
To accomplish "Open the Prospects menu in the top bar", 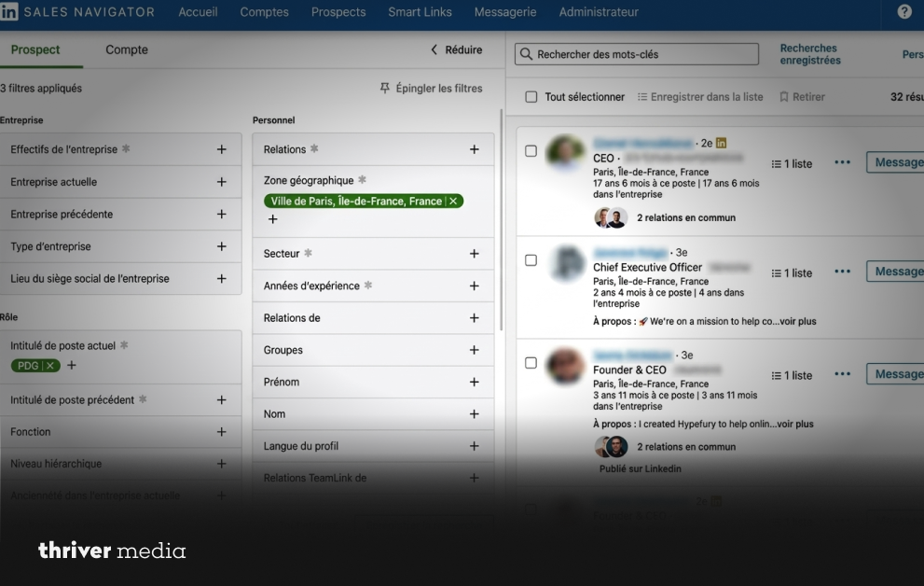I will pyautogui.click(x=338, y=12).
